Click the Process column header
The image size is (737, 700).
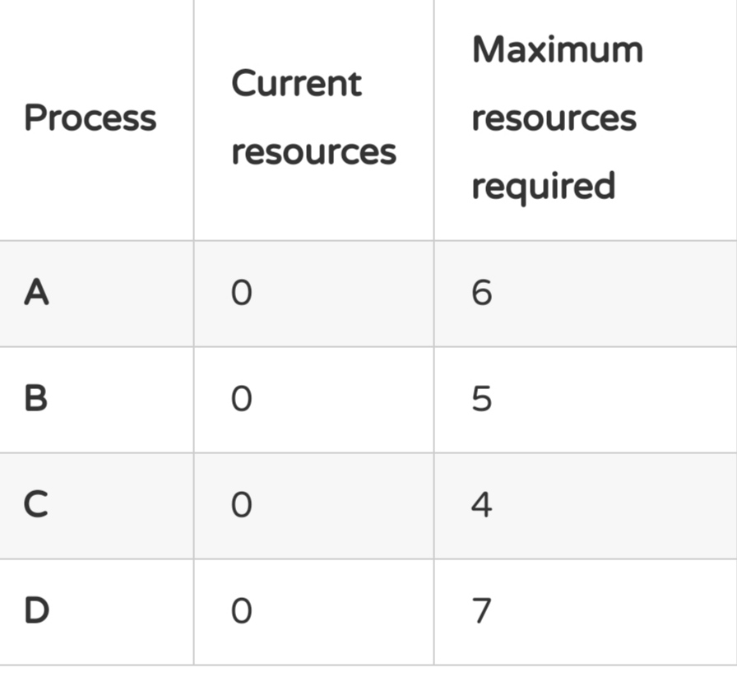[90, 118]
